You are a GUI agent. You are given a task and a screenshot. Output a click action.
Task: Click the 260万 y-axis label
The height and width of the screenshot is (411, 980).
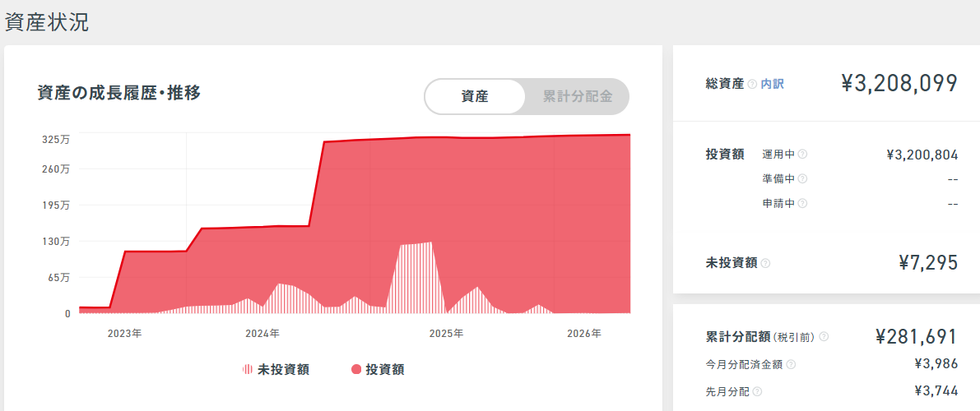56,169
